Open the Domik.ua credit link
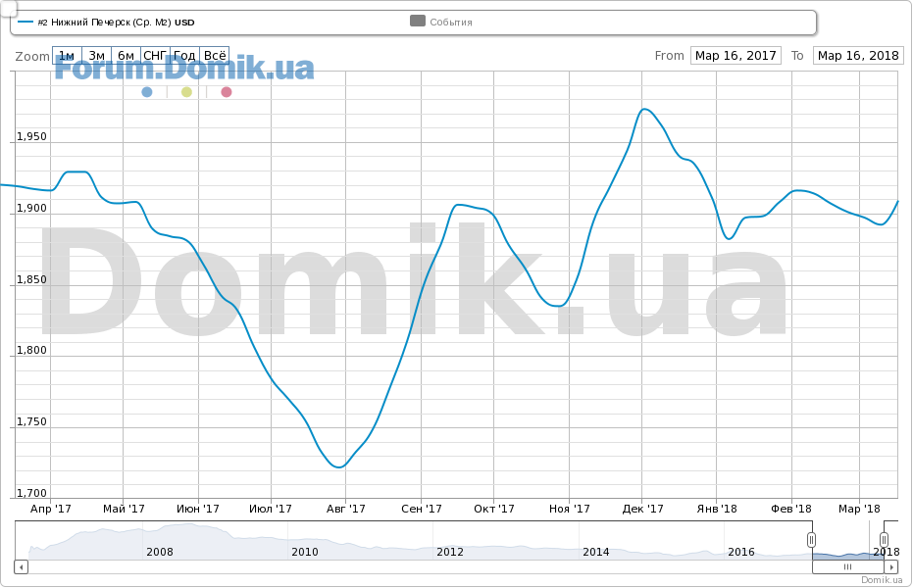The width and height of the screenshot is (913, 588). click(x=882, y=580)
